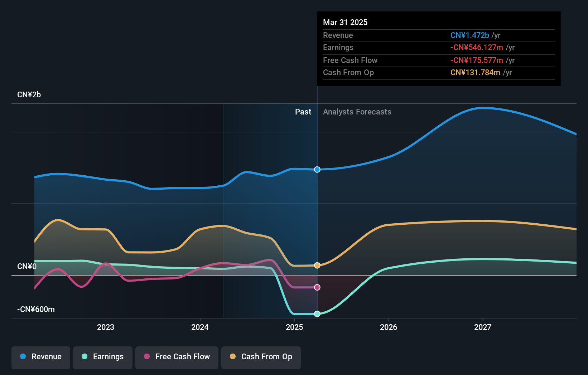Screen dimensions: 588x375
Task: Toggle the Revenue legend series
Action: [41, 357]
